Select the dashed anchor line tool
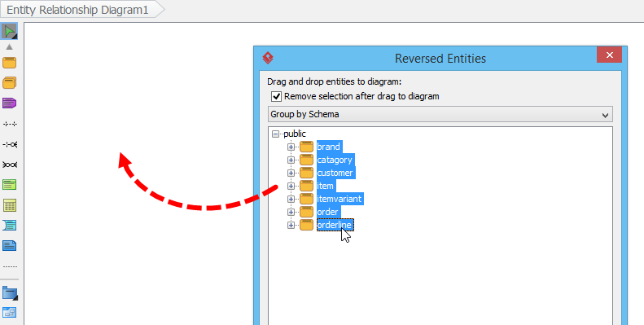The width and height of the screenshot is (644, 325). click(x=10, y=266)
